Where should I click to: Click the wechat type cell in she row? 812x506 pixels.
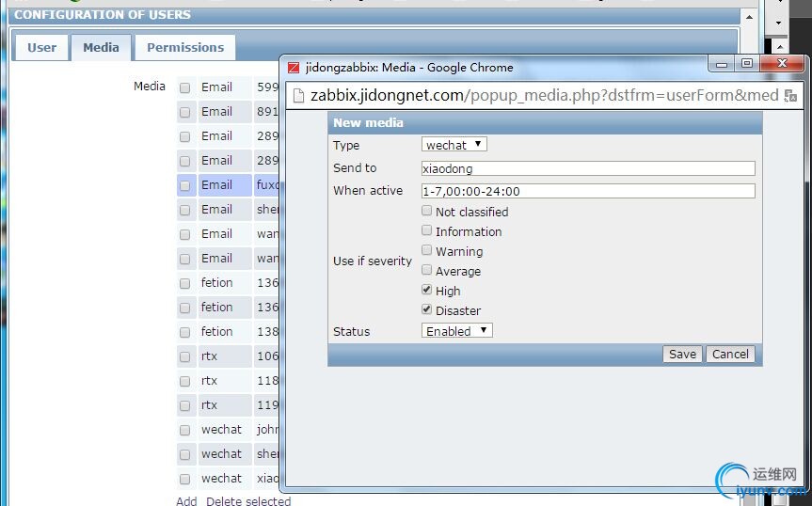pos(225,454)
